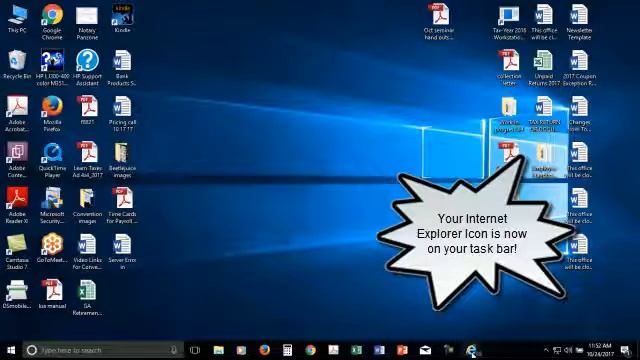Viewport: 640px width, 360px height.
Task: Open QuickTime Player desktop shortcut
Action: [x=52, y=160]
